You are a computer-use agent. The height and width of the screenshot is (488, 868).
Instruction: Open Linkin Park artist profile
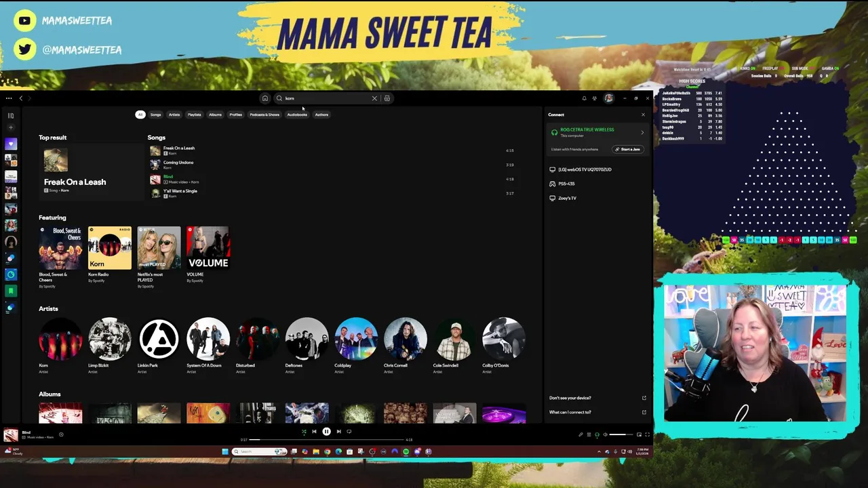tap(159, 339)
